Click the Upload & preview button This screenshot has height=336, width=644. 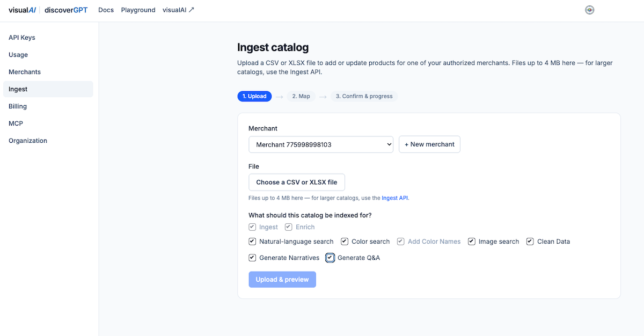click(282, 279)
